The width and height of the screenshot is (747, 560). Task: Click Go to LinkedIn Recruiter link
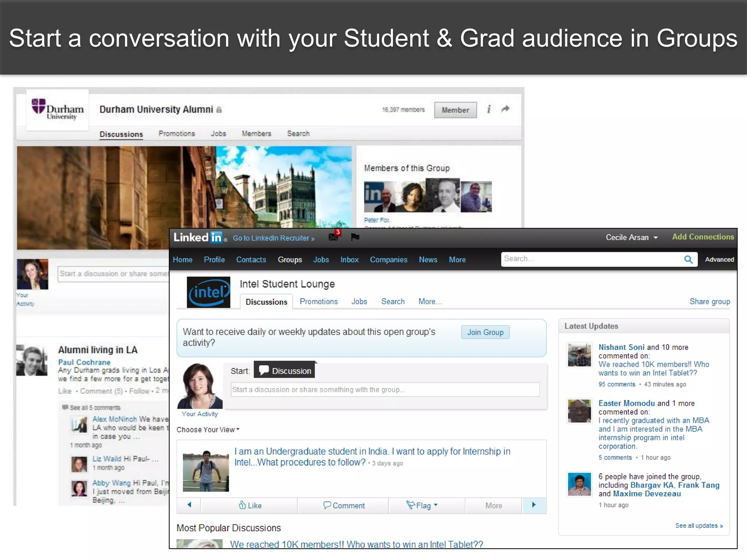274,238
